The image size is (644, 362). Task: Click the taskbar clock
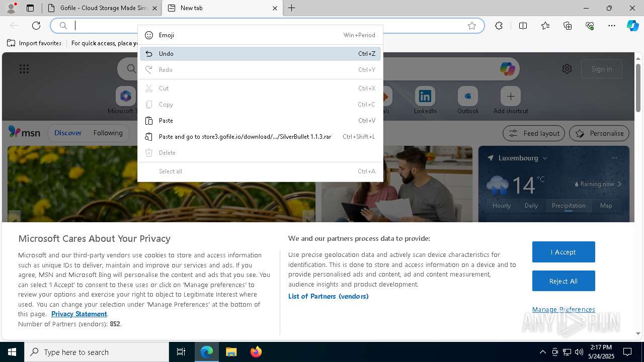pyautogui.click(x=601, y=352)
